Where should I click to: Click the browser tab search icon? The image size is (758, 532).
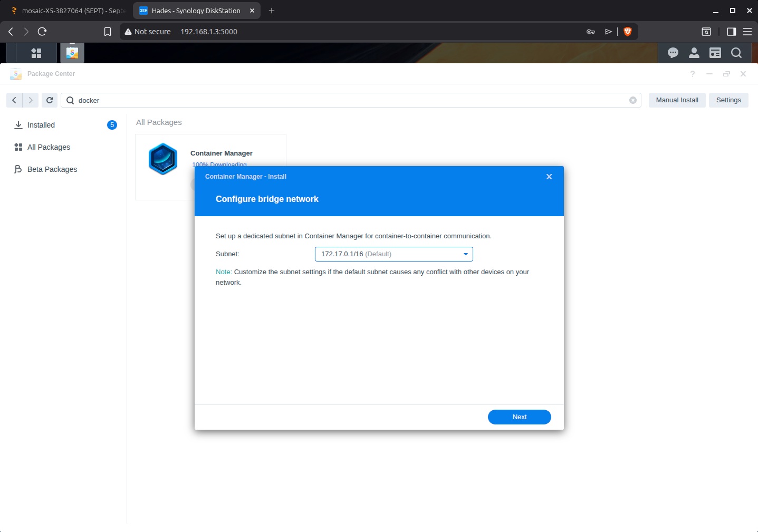[x=706, y=32]
